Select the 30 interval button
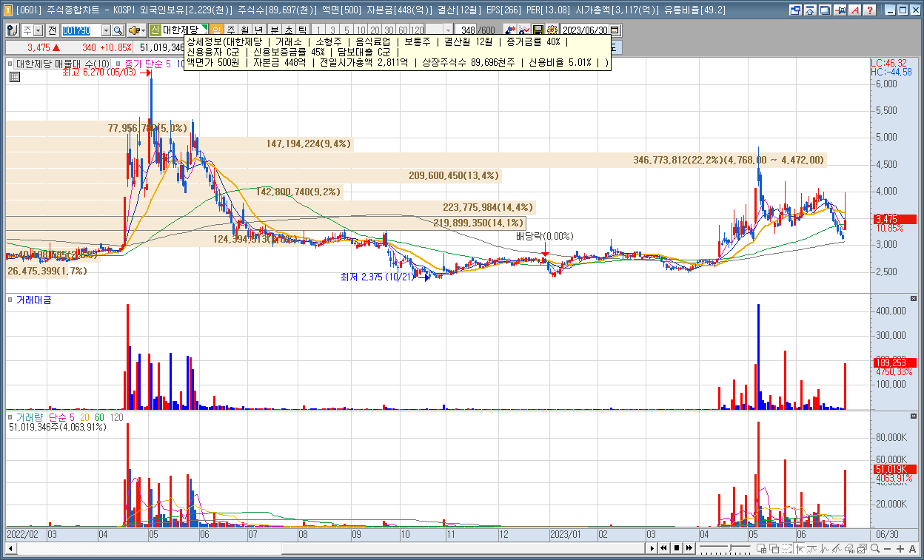The image size is (924, 560). (x=389, y=30)
